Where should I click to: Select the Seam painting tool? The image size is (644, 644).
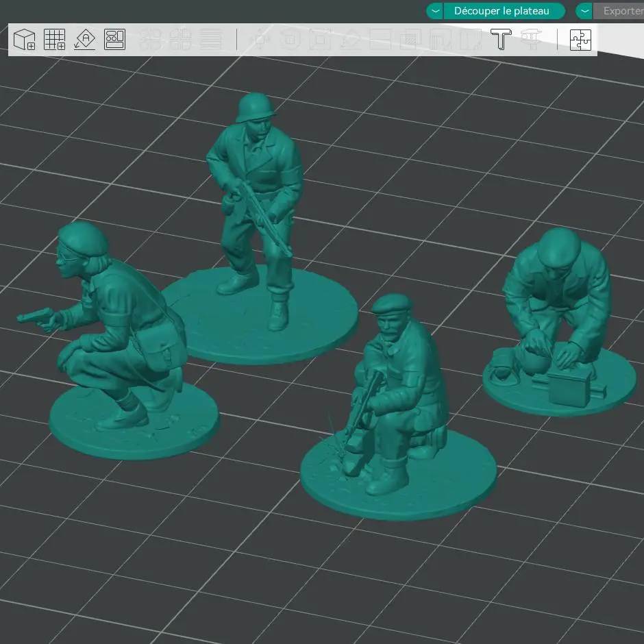point(471,40)
